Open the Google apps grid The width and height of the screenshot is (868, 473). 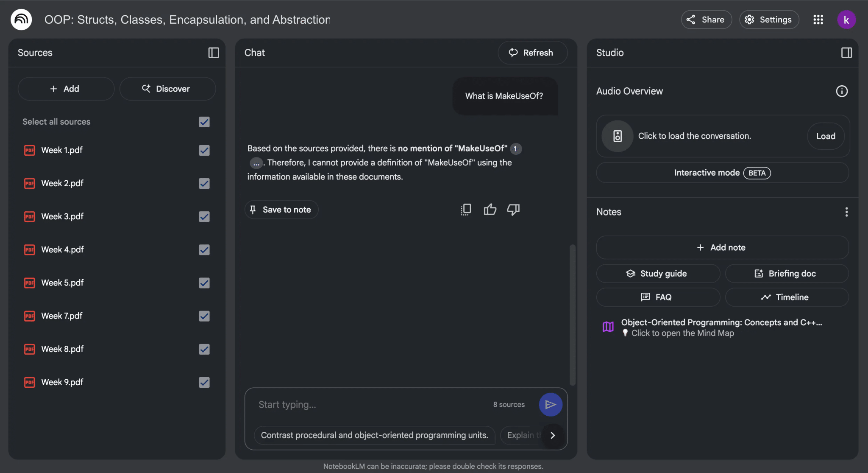point(818,20)
